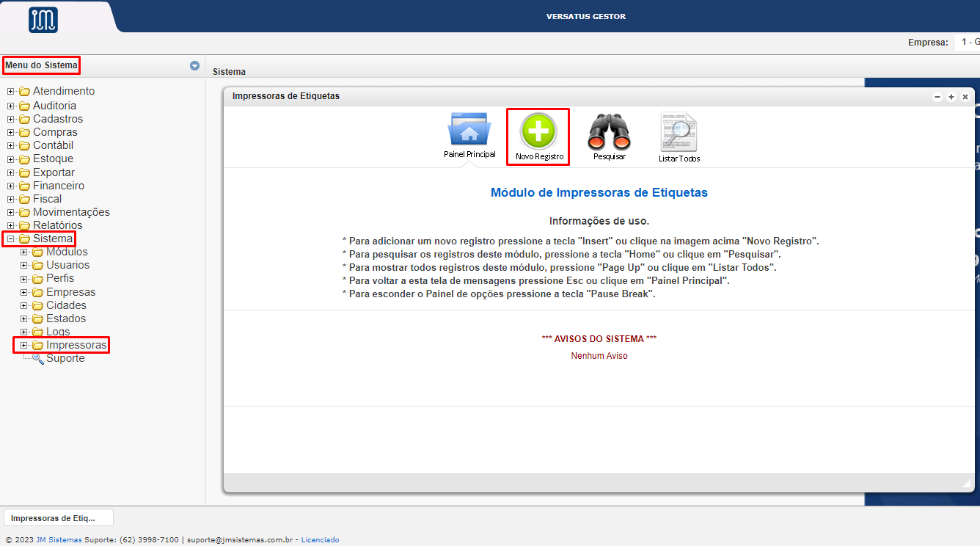980x546 pixels.
Task: Click the Licenciado link in footer
Action: (320, 539)
